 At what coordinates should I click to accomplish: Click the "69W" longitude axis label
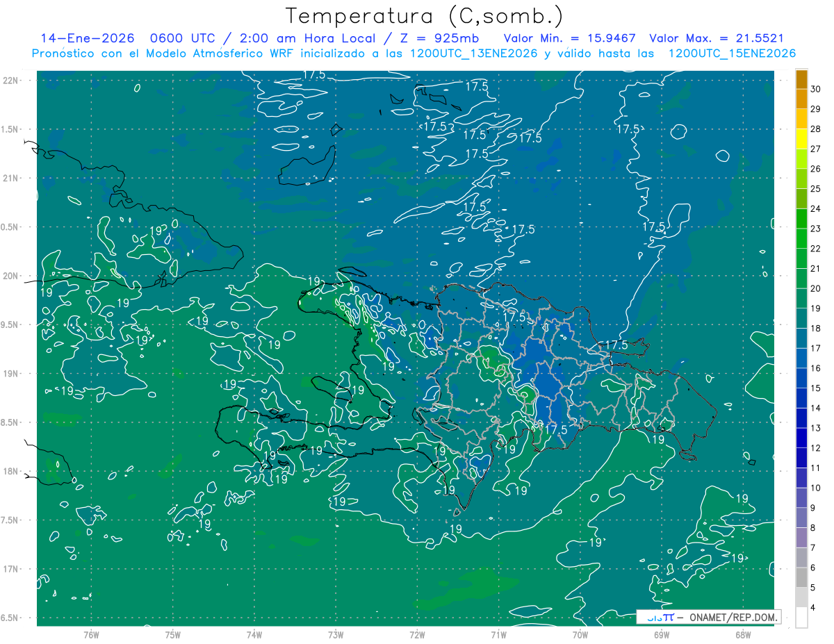[662, 634]
